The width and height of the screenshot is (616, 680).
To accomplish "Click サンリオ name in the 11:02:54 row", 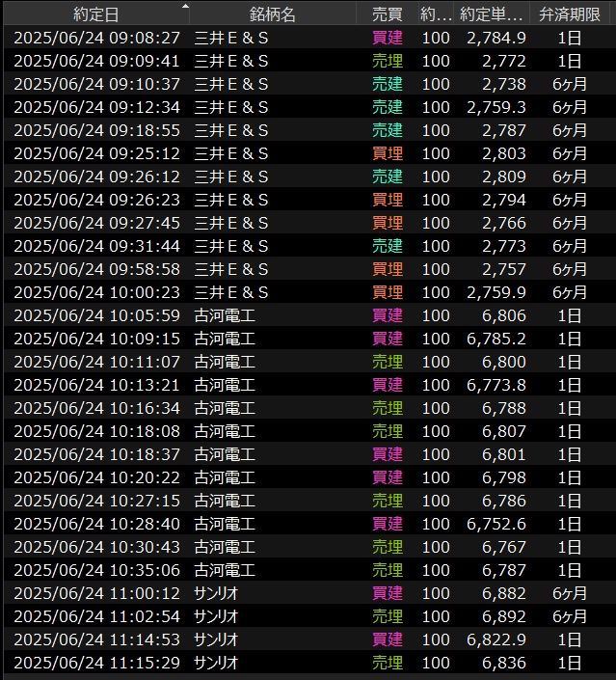I will pos(216,615).
